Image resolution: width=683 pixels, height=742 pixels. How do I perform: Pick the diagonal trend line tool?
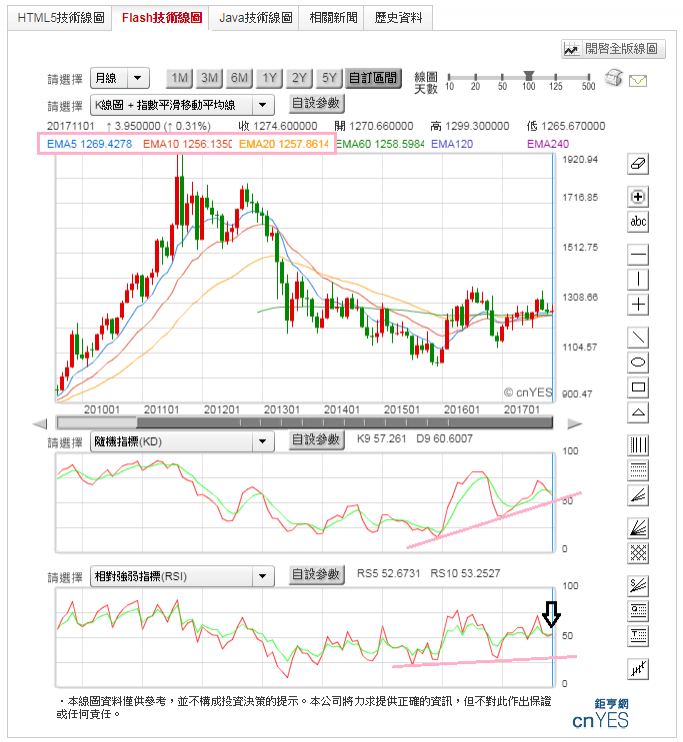tap(639, 337)
